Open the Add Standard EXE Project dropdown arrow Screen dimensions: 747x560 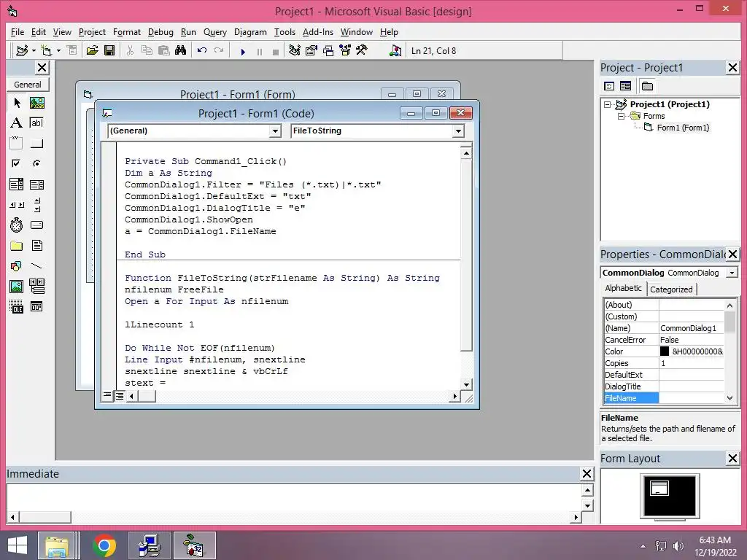point(34,50)
